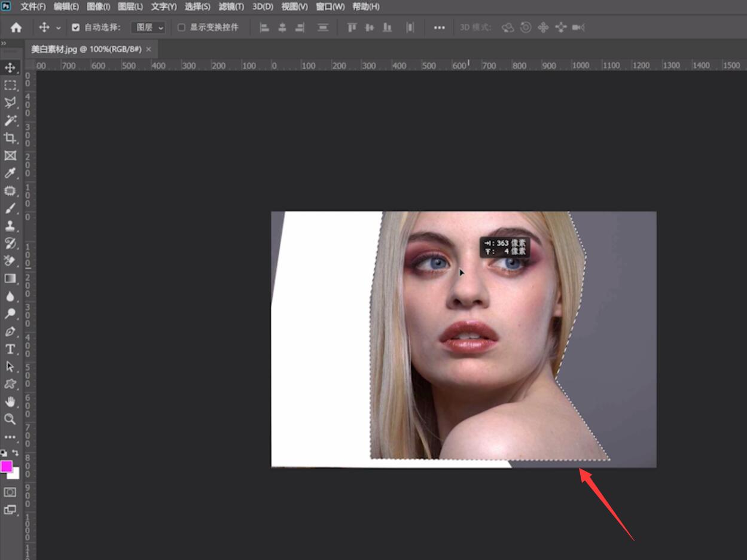Select the Spot Healing Brush tool
This screenshot has height=560, width=747.
(10, 191)
